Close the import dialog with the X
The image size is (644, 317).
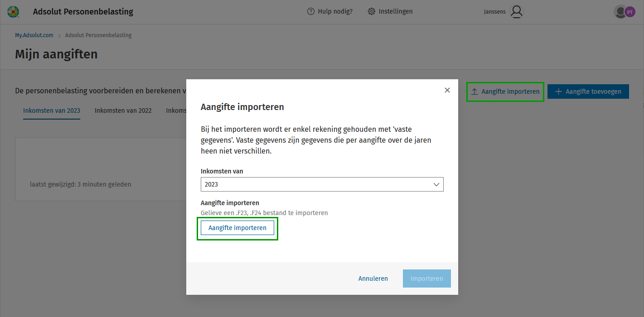[x=447, y=90]
